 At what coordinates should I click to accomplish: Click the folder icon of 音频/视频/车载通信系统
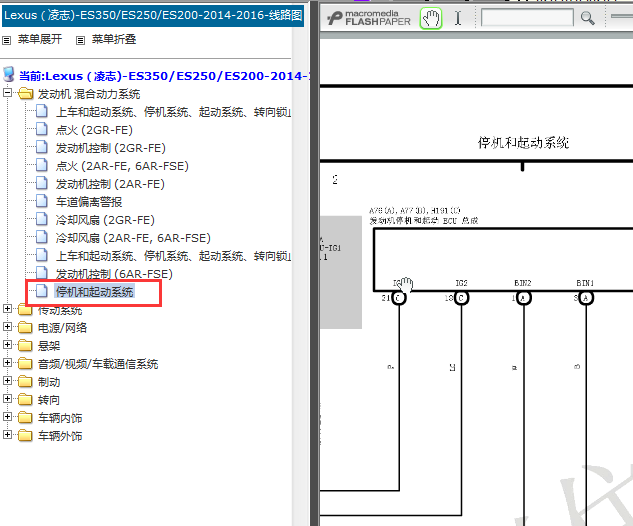tap(25, 363)
